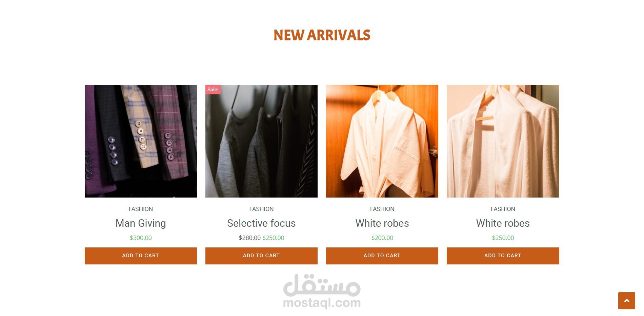Image resolution: width=644 pixels, height=316 pixels.
Task: Click the $300.00 price of Man Giving
Action: coord(141,238)
